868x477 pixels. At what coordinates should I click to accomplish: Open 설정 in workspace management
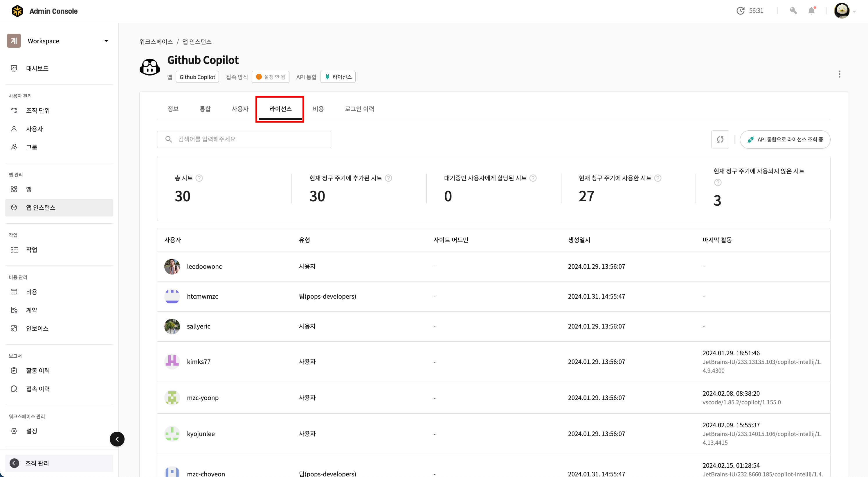click(59, 431)
